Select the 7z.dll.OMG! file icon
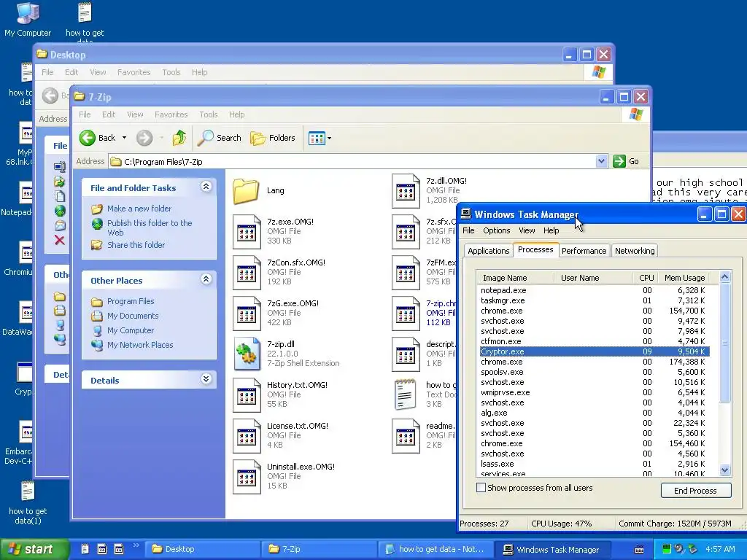The height and width of the screenshot is (560, 747). [x=406, y=191]
